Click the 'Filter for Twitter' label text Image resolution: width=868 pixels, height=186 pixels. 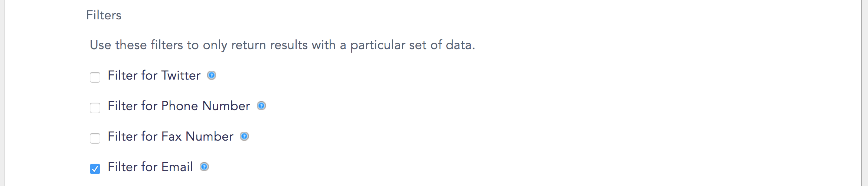click(154, 76)
